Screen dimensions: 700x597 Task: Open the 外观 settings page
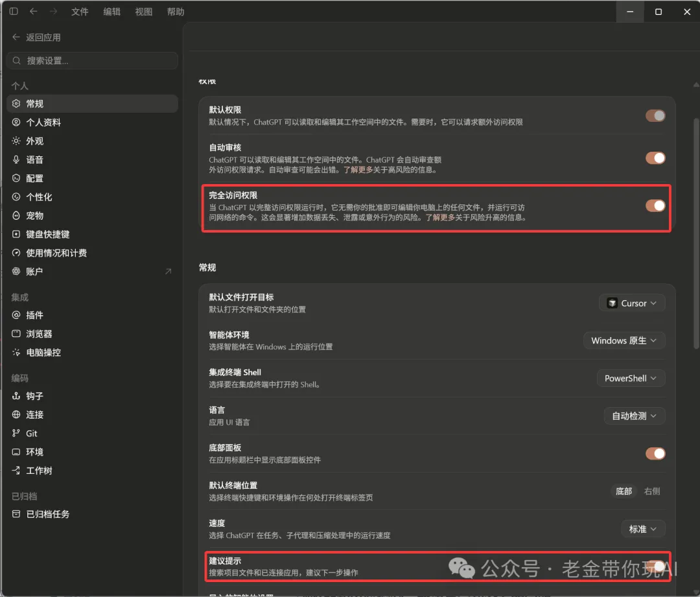pyautogui.click(x=93, y=141)
